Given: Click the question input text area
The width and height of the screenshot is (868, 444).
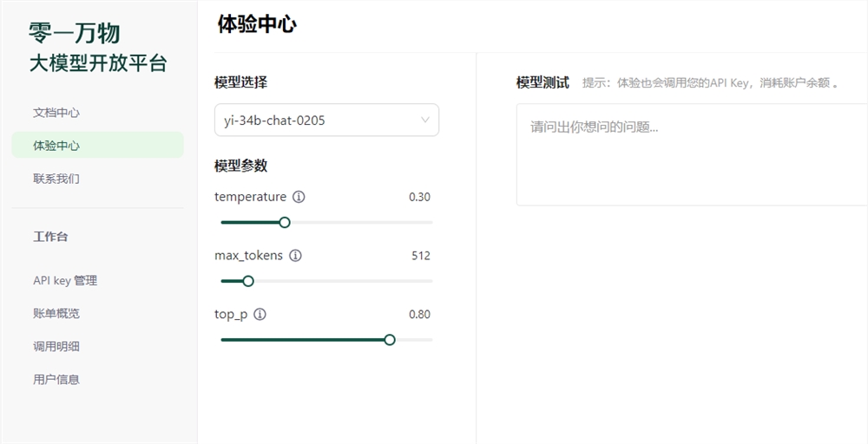Looking at the screenshot, I should [x=691, y=154].
